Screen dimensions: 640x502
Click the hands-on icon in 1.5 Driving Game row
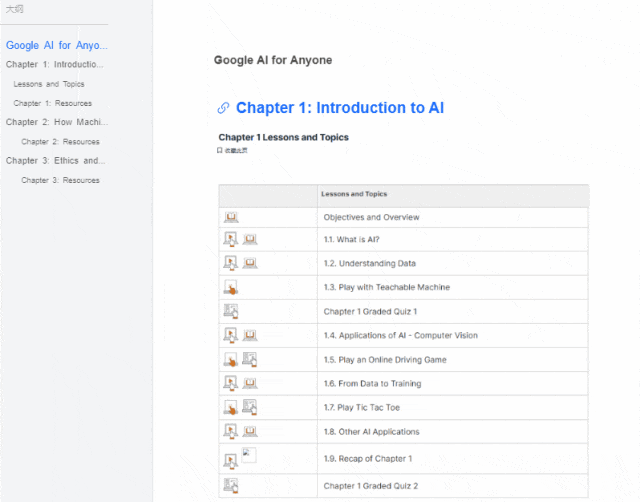(x=231, y=360)
